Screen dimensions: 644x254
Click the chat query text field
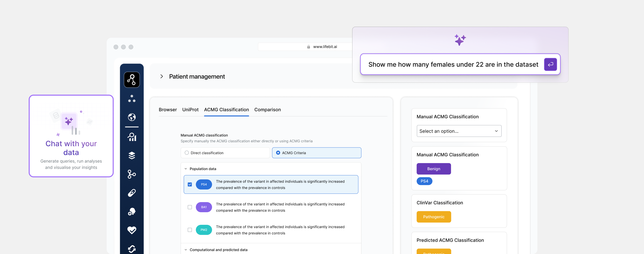tap(453, 65)
